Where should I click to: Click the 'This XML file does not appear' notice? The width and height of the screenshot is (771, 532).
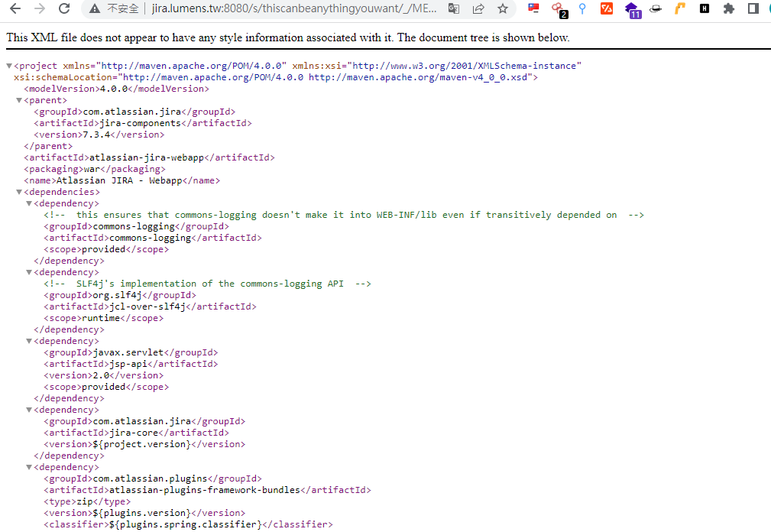pyautogui.click(x=288, y=38)
